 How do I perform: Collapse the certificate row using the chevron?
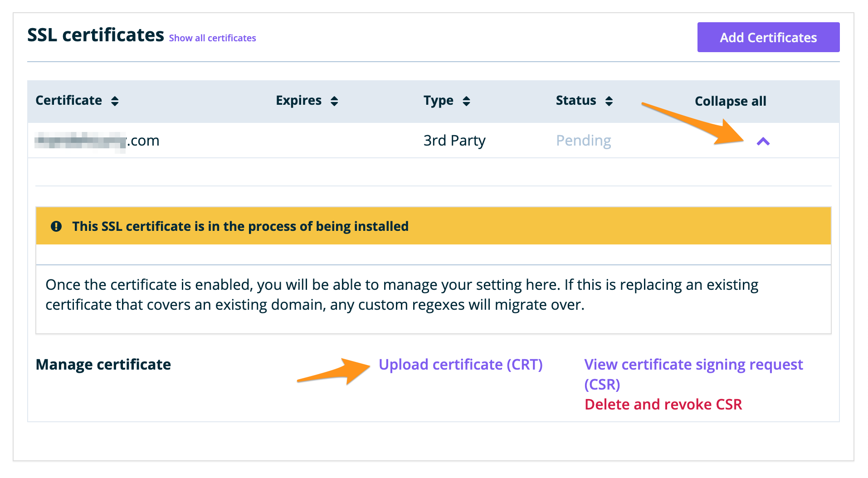763,141
